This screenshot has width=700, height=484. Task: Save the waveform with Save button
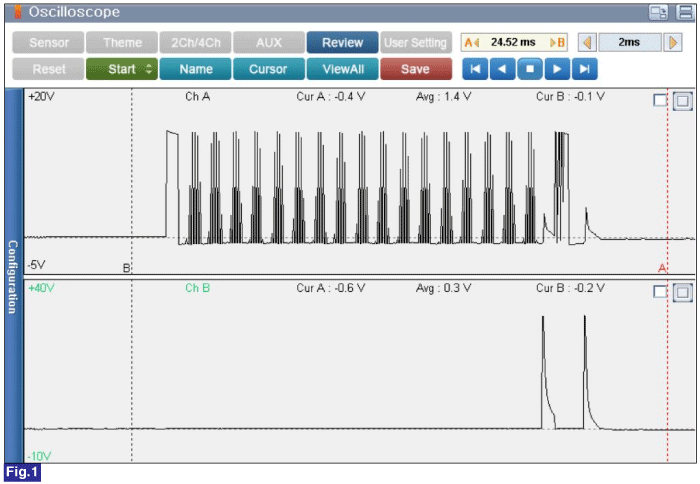click(x=416, y=69)
